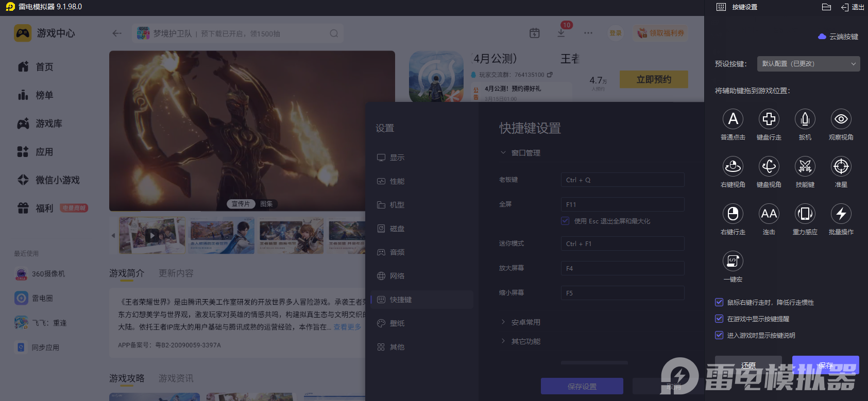Screen dimensions: 868x401
Task: Toggle 使用 Esc 退出全屏和最大化 checkbox
Action: click(x=565, y=221)
